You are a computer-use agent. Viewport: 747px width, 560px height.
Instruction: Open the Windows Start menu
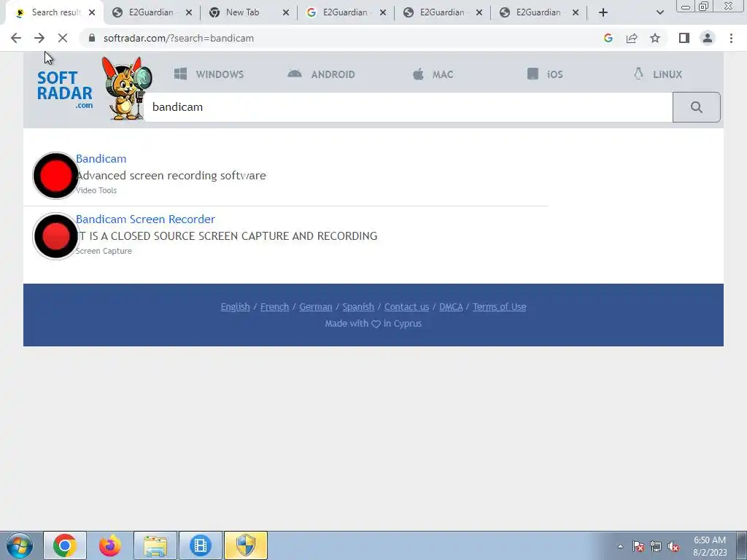coord(20,545)
